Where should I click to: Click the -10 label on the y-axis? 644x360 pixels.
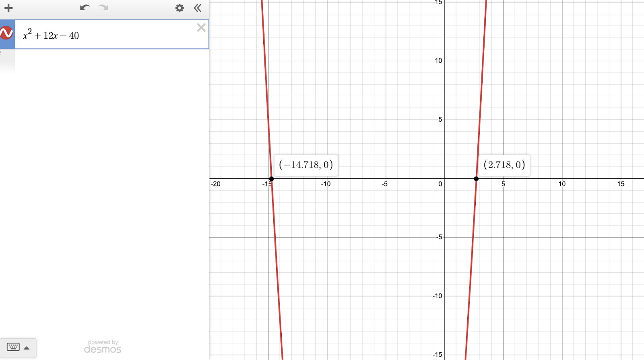[437, 296]
